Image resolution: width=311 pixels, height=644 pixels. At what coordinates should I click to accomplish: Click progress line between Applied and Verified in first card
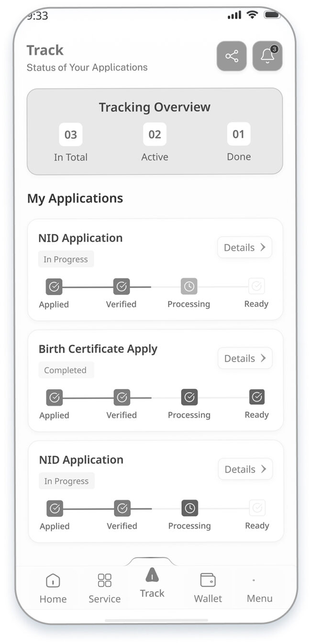tap(88, 287)
